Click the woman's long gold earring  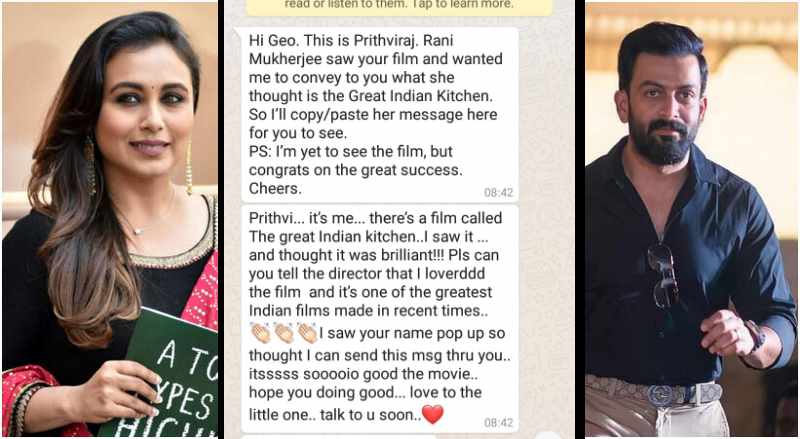click(189, 168)
